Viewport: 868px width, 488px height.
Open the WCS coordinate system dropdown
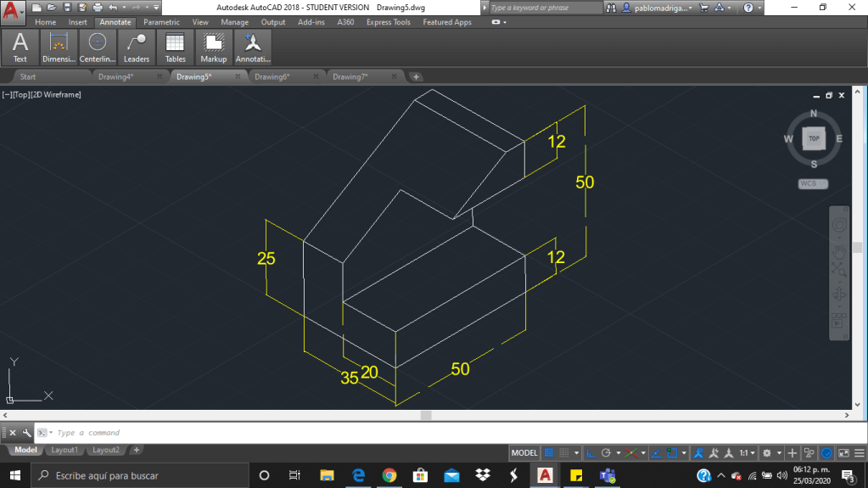pyautogui.click(x=813, y=183)
